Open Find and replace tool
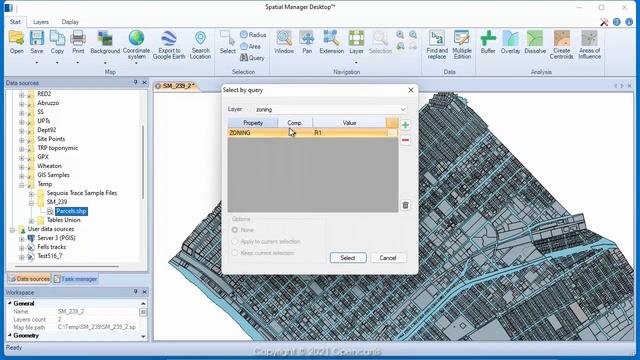 pyautogui.click(x=437, y=44)
